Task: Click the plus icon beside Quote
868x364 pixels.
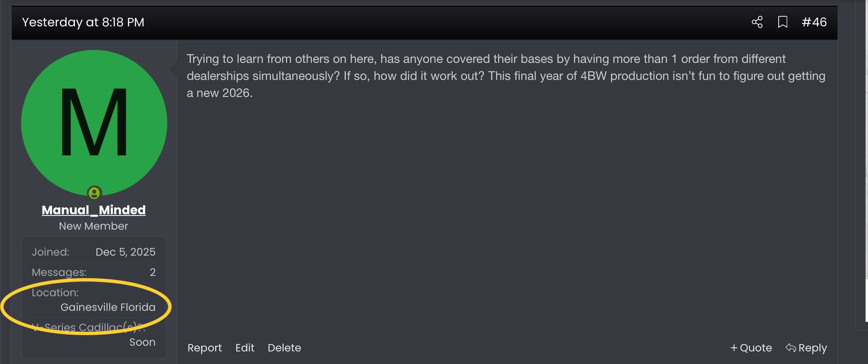Action: click(734, 348)
